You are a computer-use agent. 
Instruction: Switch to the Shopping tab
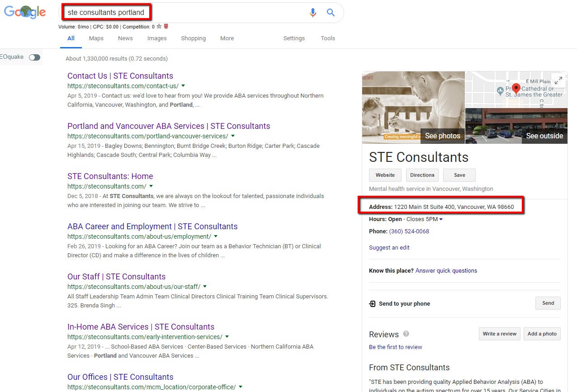194,38
